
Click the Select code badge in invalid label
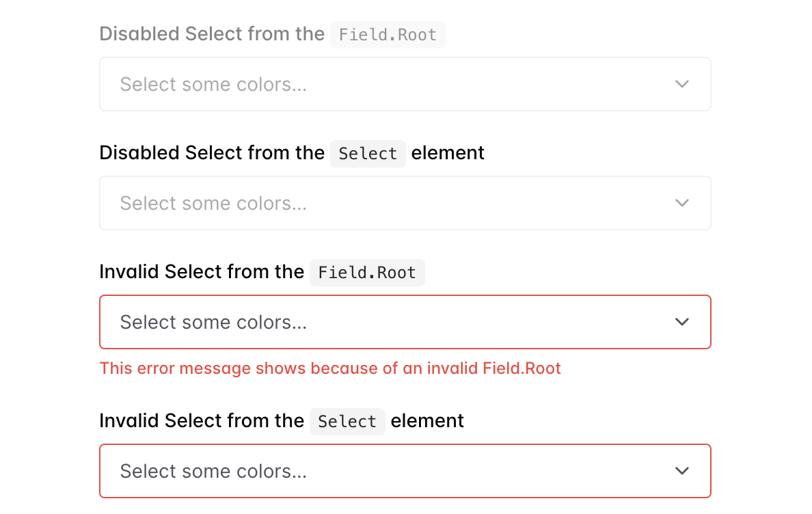[347, 422]
